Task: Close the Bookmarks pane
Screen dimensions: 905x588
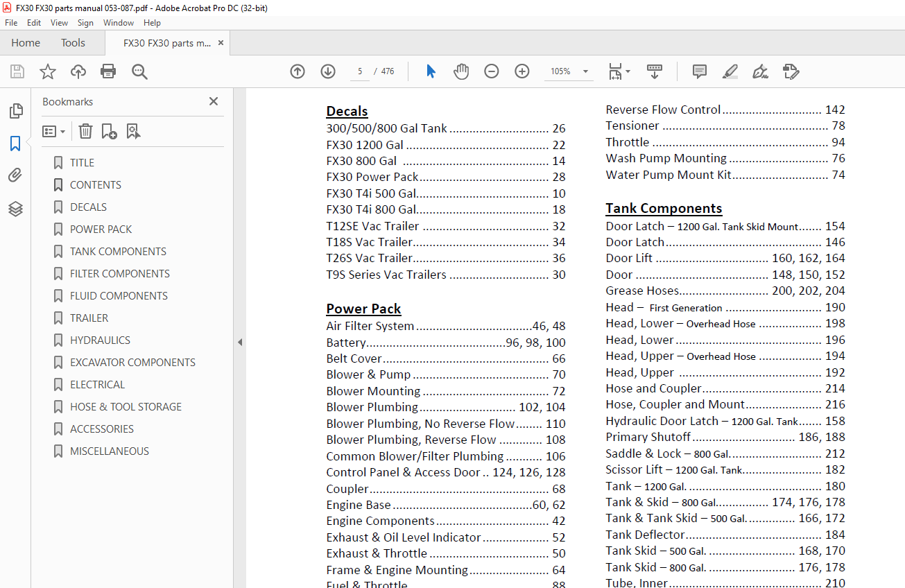Action: (214, 101)
